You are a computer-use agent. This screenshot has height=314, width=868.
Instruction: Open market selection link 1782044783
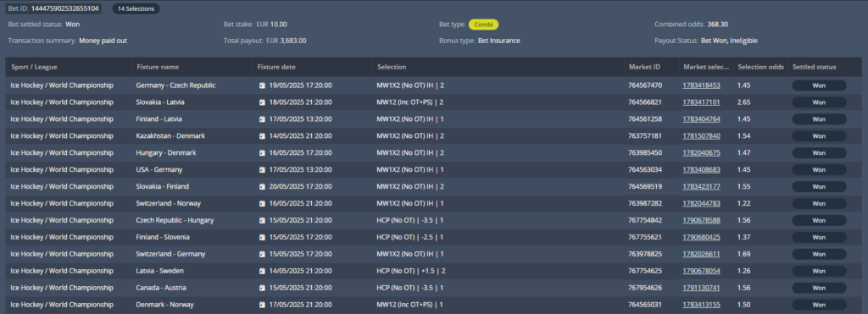pos(701,203)
